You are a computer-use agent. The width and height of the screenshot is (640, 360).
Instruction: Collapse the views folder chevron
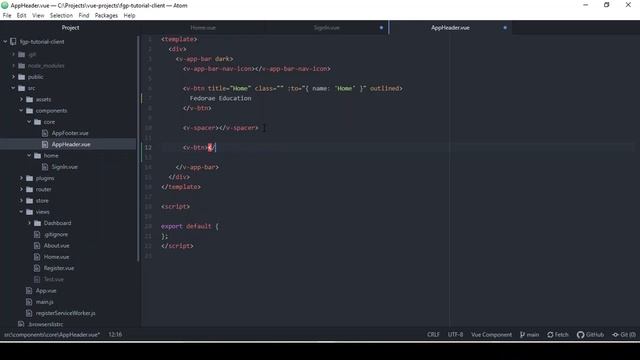(x=21, y=212)
